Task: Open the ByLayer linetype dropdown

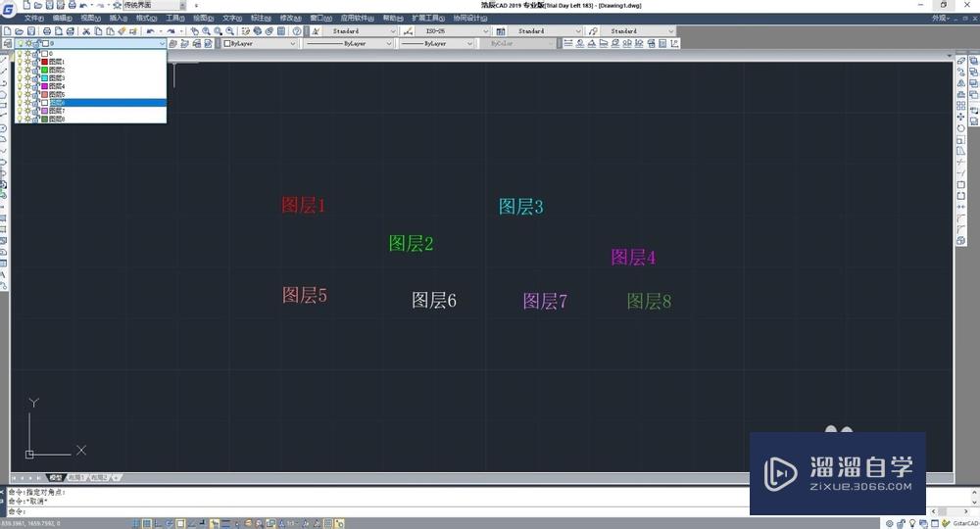Action: 349,44
